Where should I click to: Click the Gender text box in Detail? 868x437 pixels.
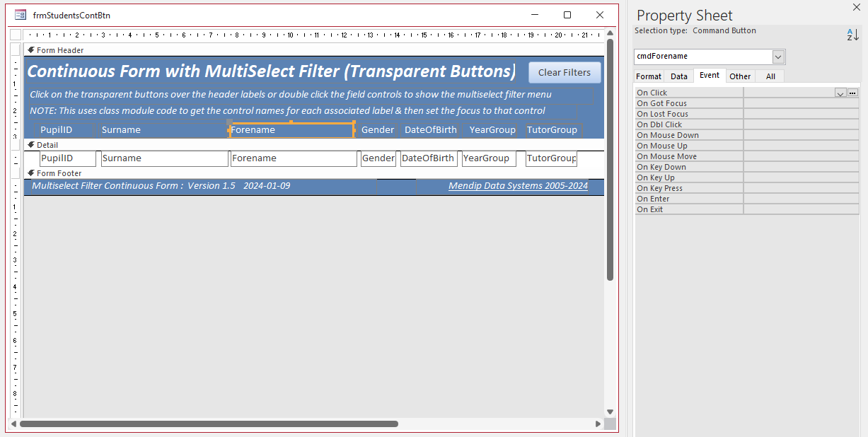[x=378, y=158]
